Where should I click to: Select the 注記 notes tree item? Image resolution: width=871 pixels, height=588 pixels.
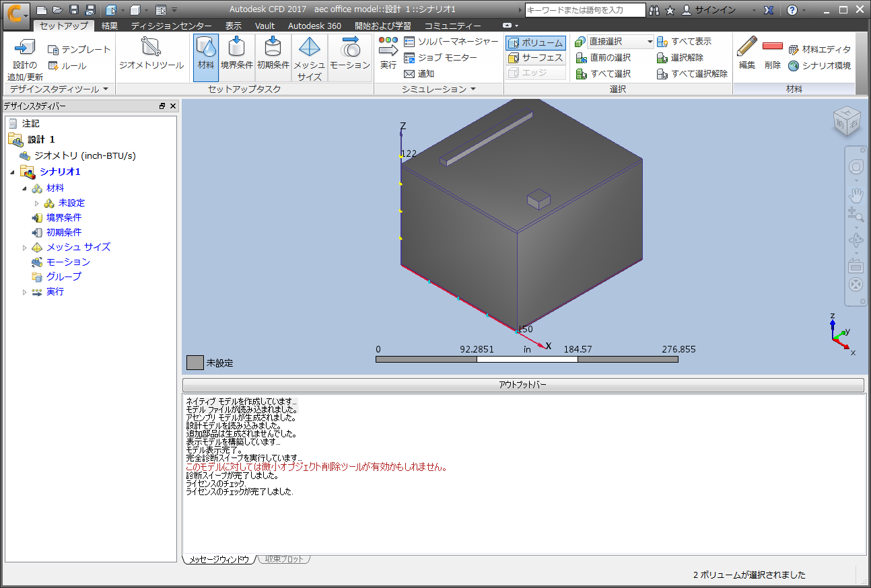pyautogui.click(x=31, y=124)
